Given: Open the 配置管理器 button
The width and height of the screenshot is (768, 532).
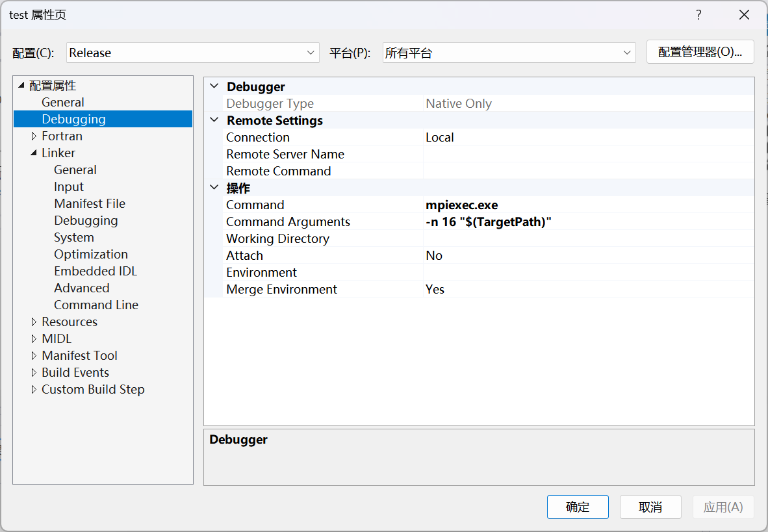Looking at the screenshot, I should click(700, 52).
